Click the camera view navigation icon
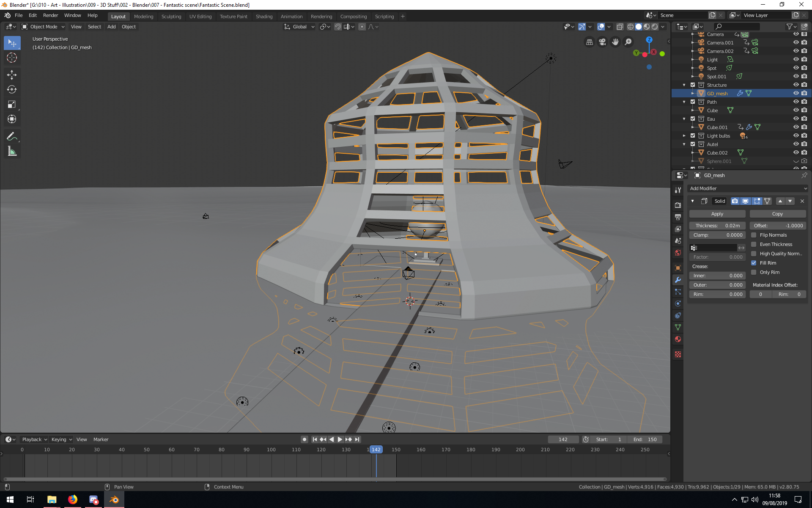 click(x=602, y=42)
